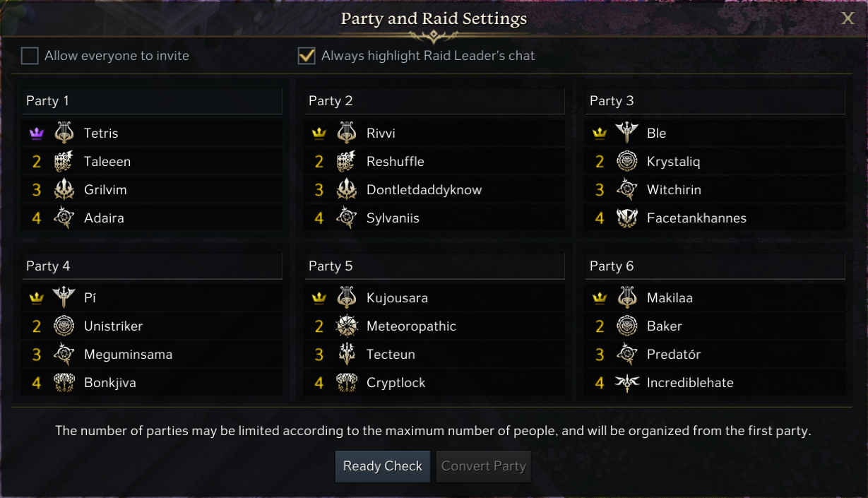Click the class icon next to Tetris

pos(64,133)
